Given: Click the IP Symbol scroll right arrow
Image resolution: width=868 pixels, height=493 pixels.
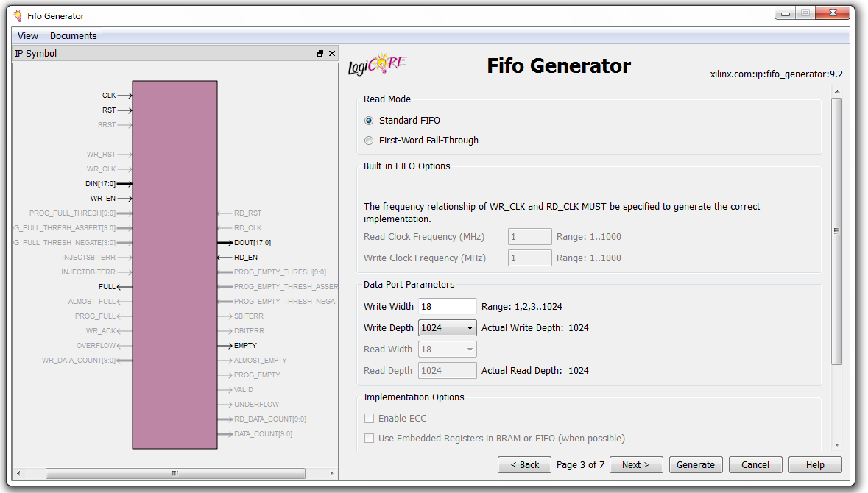Looking at the screenshot, I should (331, 474).
